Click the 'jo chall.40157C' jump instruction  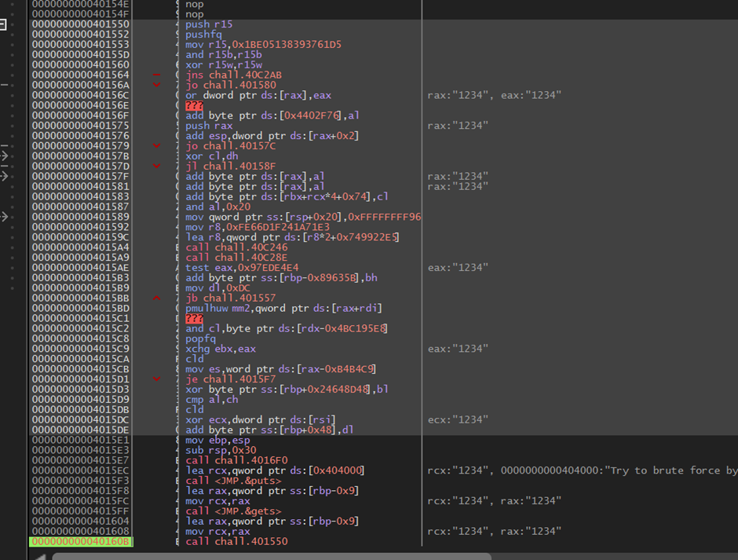coord(231,146)
